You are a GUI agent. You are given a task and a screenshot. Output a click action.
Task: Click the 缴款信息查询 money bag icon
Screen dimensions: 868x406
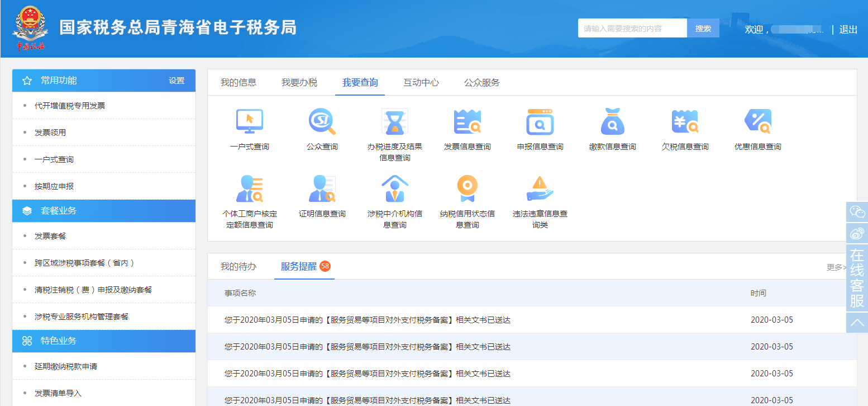pyautogui.click(x=612, y=121)
